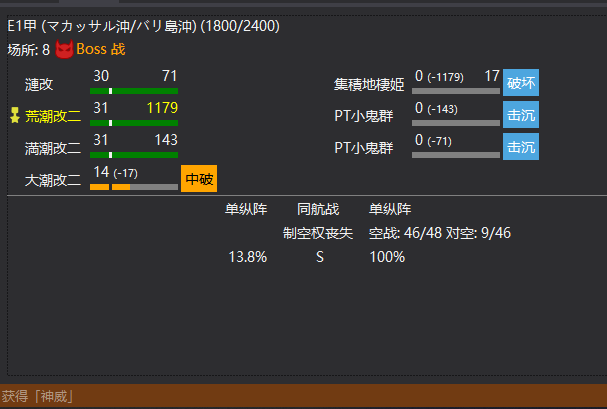Click the green HP bar of 満潮改二
The height and width of the screenshot is (409, 607).
tap(134, 155)
